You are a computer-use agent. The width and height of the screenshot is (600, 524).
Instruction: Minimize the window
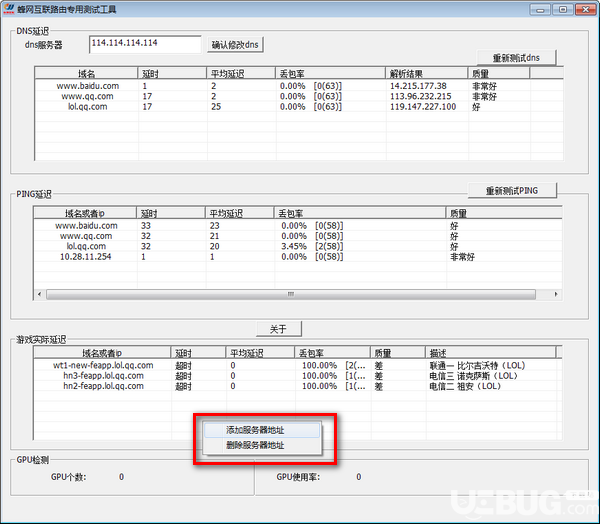click(x=540, y=9)
